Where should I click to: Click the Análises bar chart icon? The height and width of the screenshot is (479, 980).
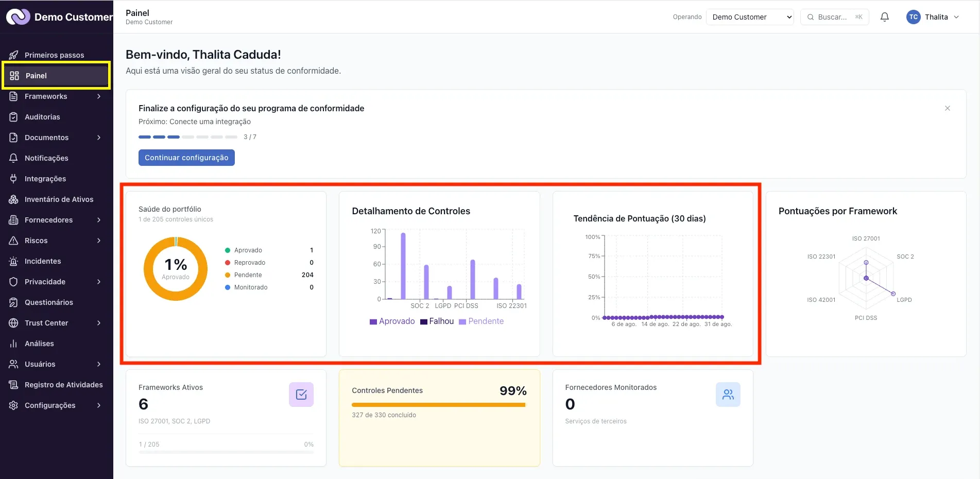pyautogui.click(x=14, y=344)
